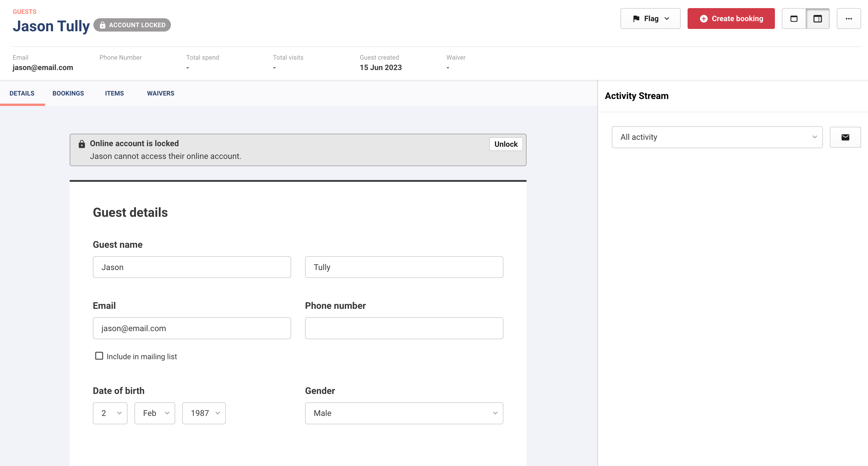Viewport: 868px width, 466px height.
Task: Open the three-dot more options menu
Action: pos(849,19)
